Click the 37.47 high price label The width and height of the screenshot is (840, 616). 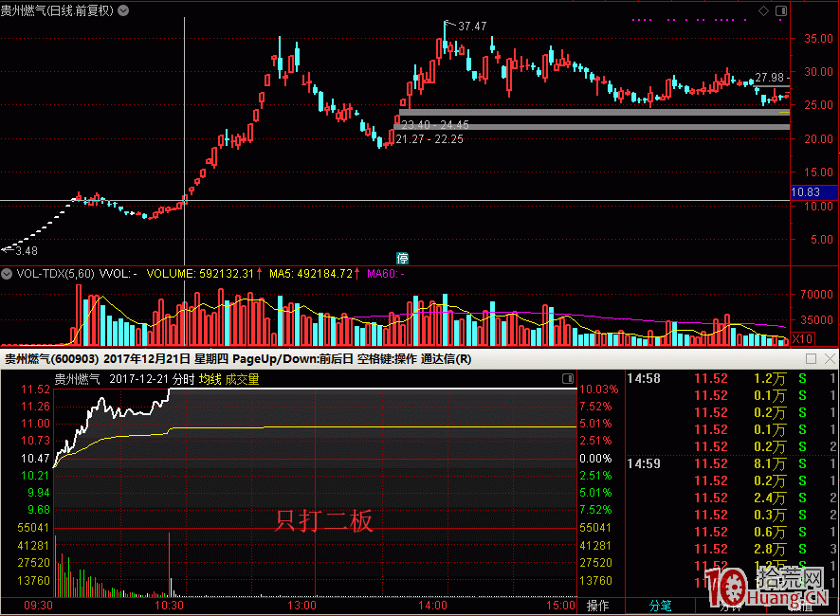(472, 27)
